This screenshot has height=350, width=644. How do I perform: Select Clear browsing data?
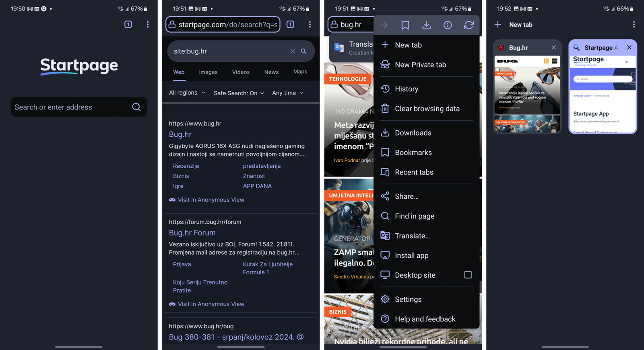click(x=427, y=109)
